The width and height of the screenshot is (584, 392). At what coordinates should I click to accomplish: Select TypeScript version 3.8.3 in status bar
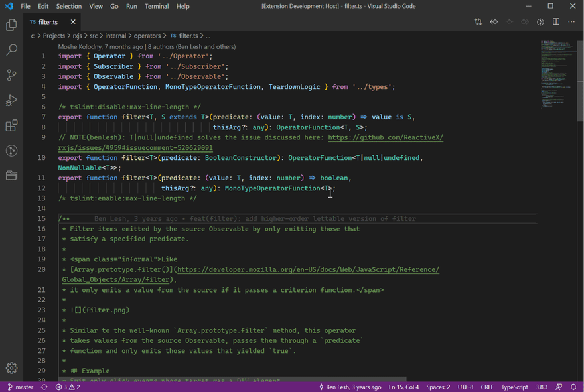(x=542, y=387)
